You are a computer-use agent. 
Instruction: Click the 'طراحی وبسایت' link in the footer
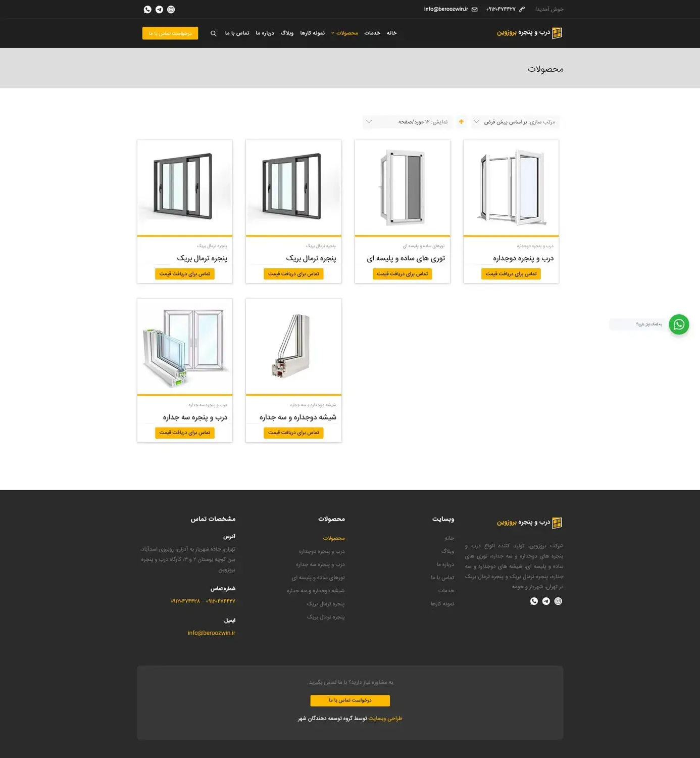(x=385, y=718)
